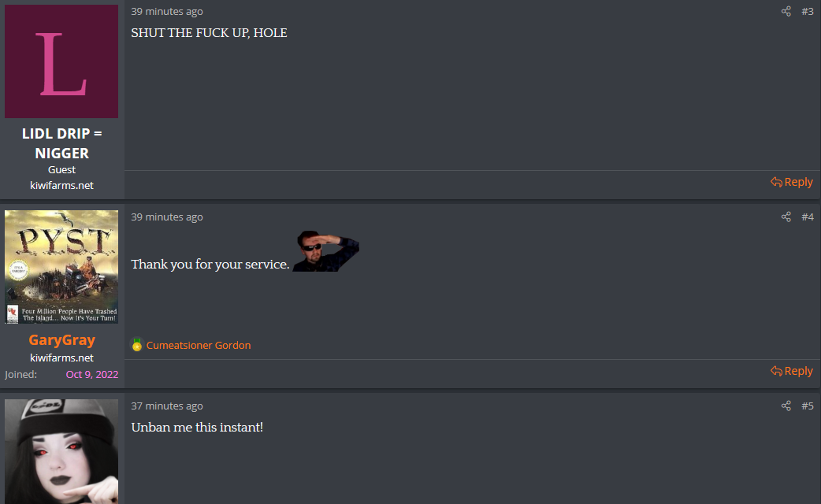View the goth girl avatar on post #5

pos(61,452)
